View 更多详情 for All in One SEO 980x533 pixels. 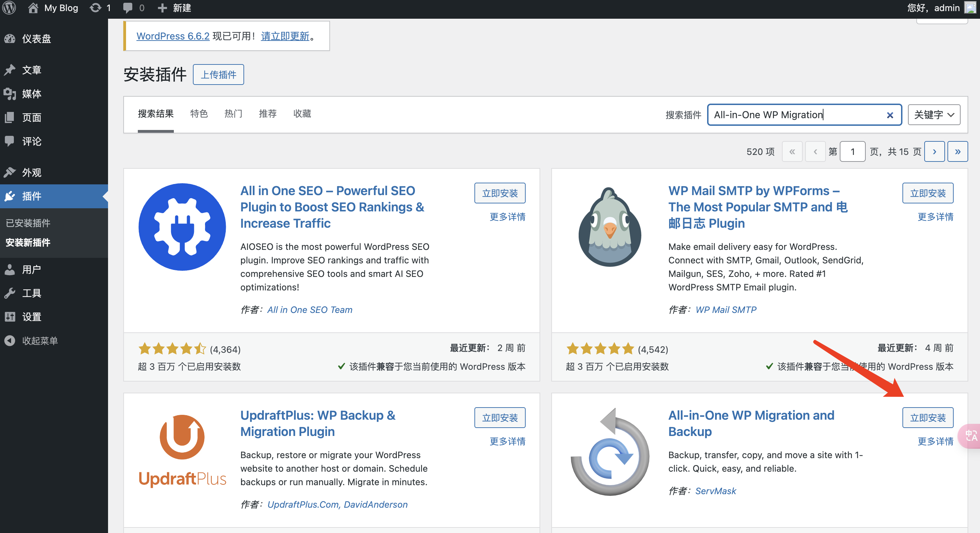pyautogui.click(x=508, y=217)
